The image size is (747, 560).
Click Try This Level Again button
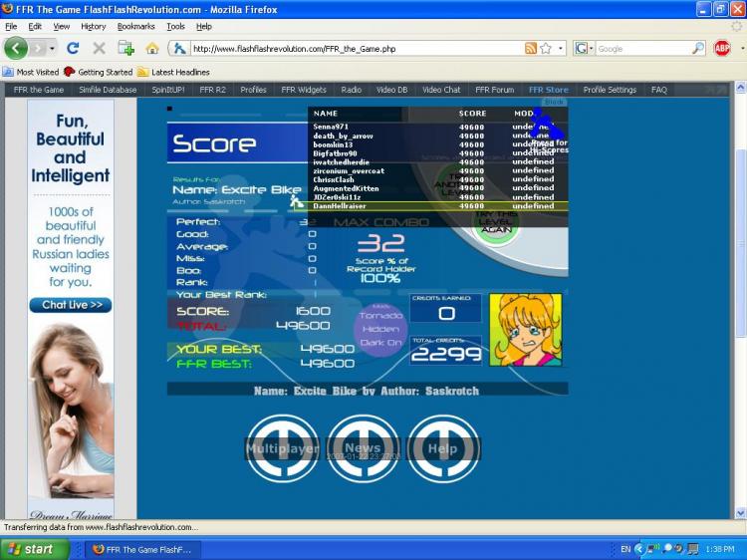click(496, 222)
